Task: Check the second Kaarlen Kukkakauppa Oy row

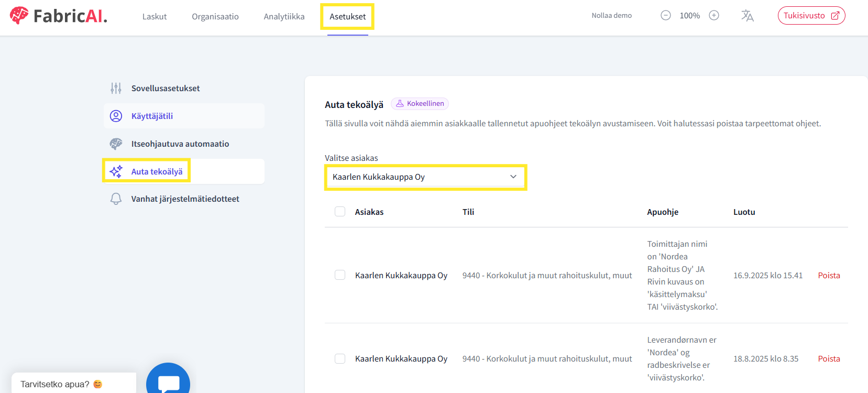Action: 340,358
